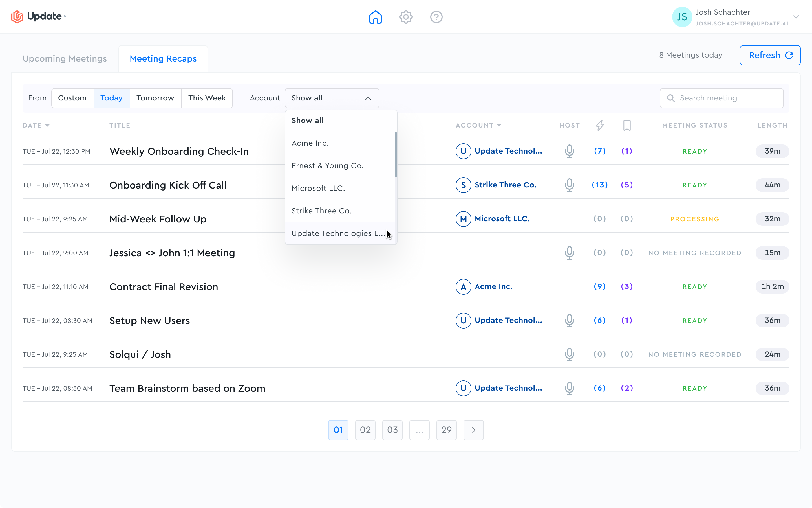The height and width of the screenshot is (508, 812).
Task: Click microphone icon for Jessica <> John 1:1 Meeting
Action: click(570, 253)
